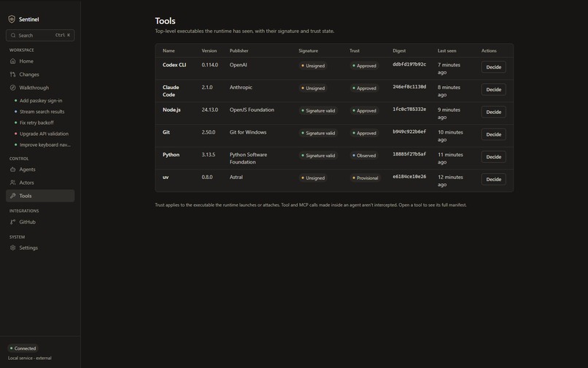Open the Walkthrough section
Image resolution: width=588 pixels, height=368 pixels.
point(40,88)
